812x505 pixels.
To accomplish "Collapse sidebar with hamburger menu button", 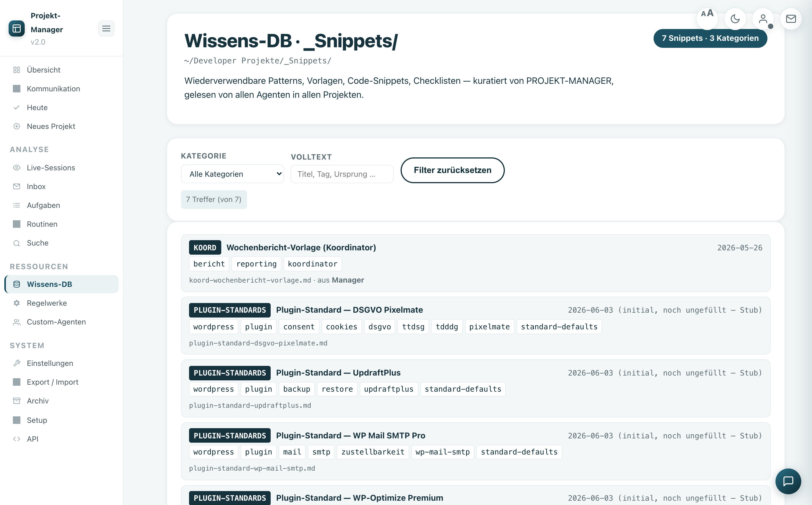I will point(106,29).
